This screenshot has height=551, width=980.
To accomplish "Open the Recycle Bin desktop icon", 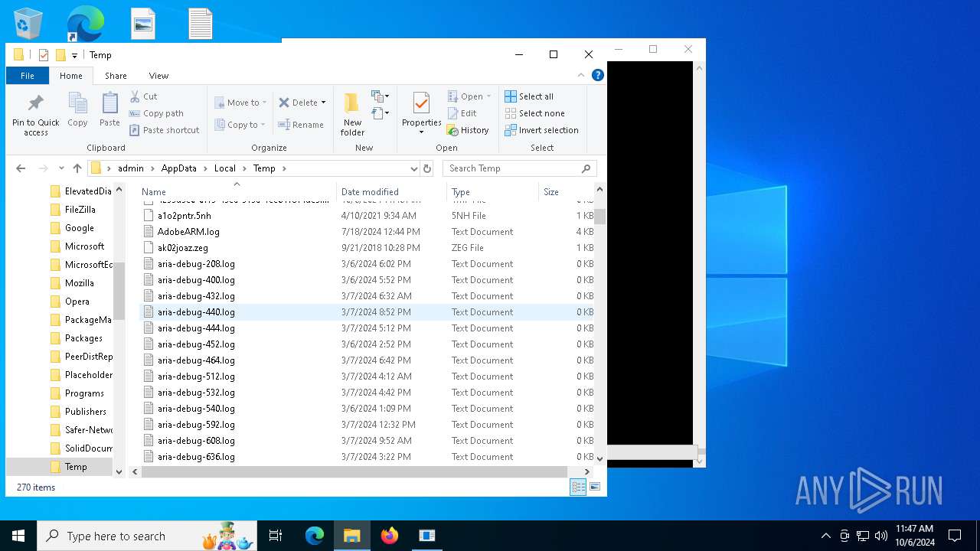I will tap(28, 24).
